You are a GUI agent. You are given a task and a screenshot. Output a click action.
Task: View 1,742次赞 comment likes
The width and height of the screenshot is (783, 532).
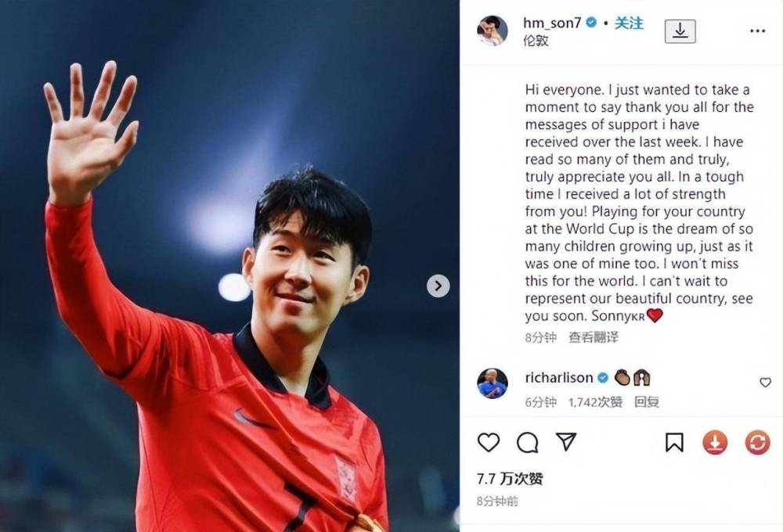coord(595,402)
